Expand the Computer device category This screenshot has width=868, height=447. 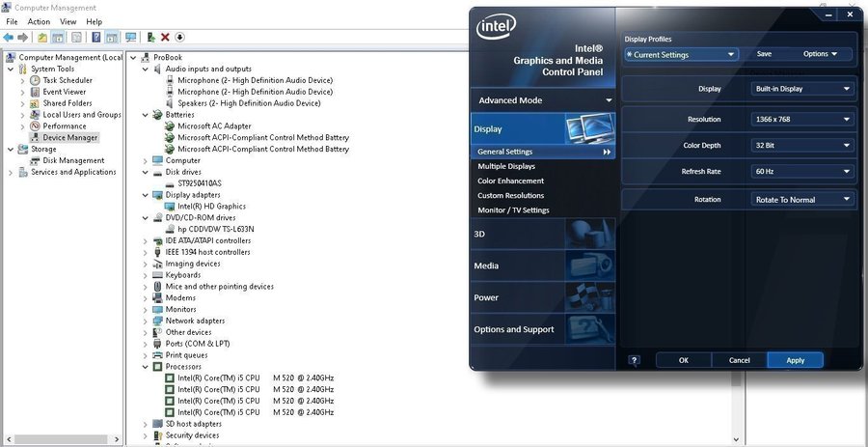(145, 160)
